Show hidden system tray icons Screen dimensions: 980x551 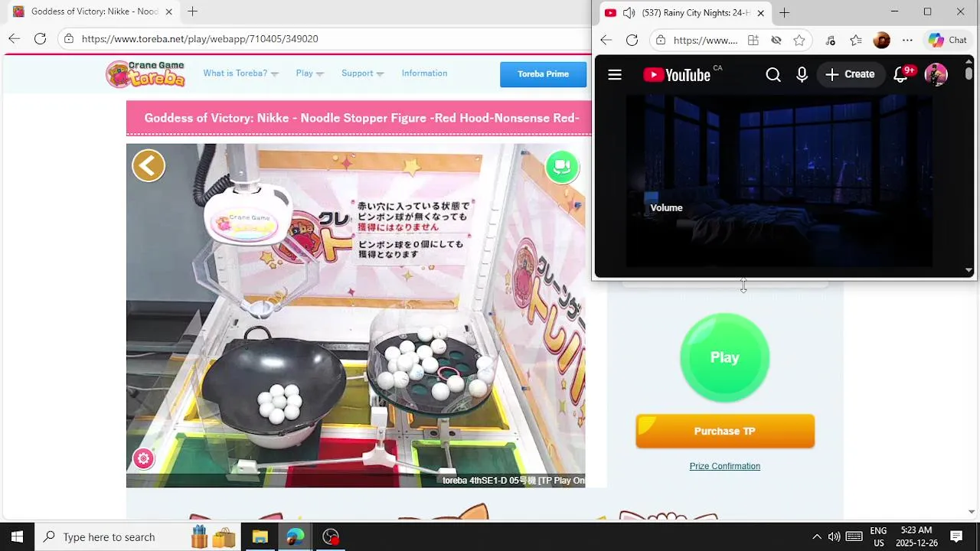coord(816,536)
